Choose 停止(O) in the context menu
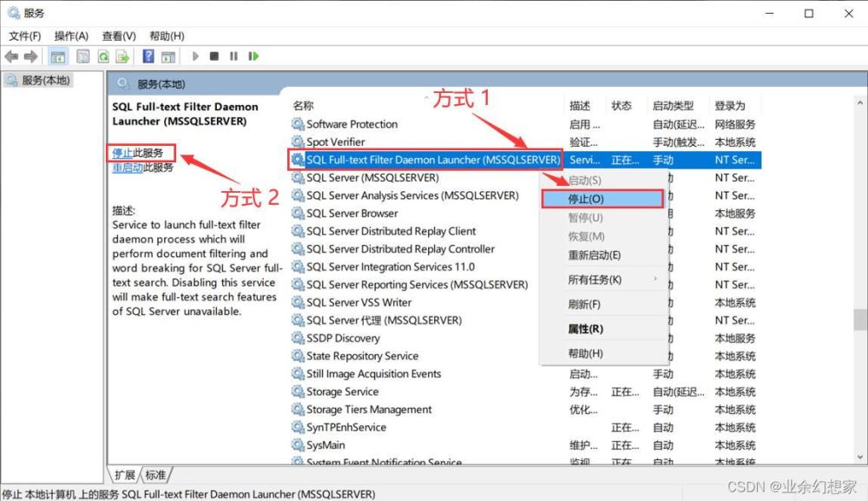This screenshot has height=501, width=868. point(586,199)
